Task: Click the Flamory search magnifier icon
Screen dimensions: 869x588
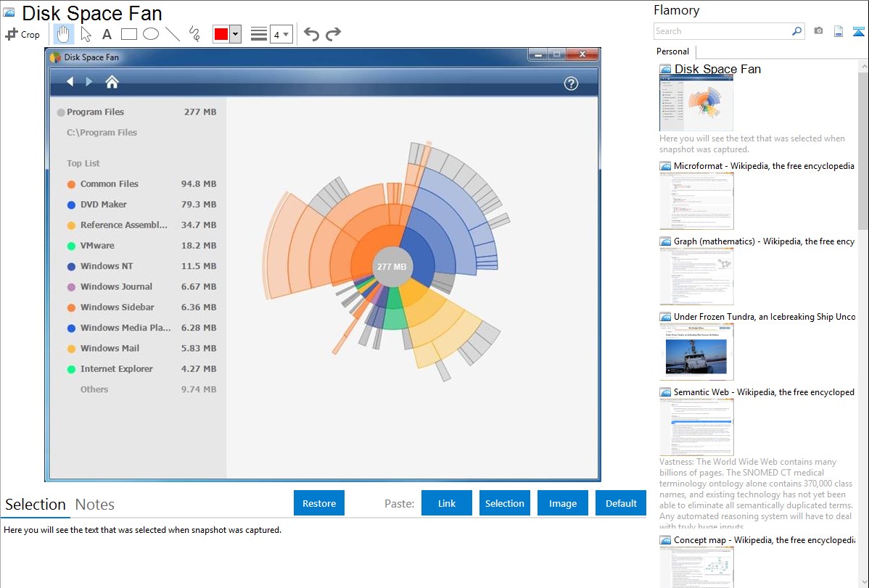Action: [796, 31]
